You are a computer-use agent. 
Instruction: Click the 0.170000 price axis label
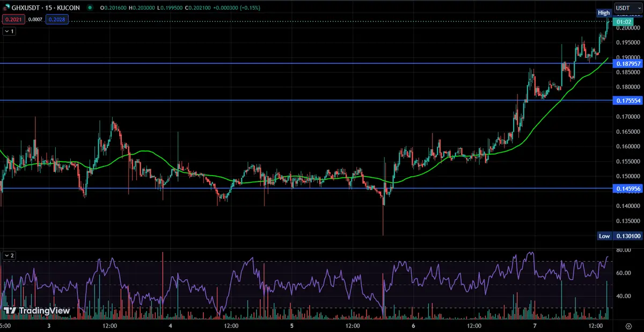[627, 117]
